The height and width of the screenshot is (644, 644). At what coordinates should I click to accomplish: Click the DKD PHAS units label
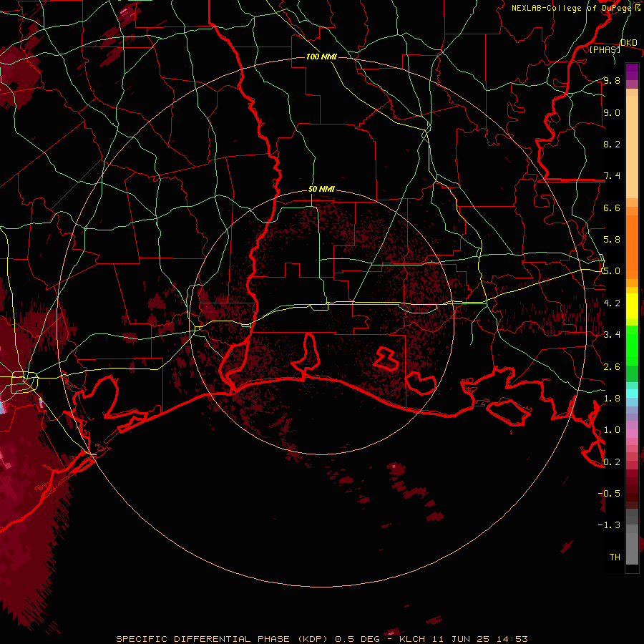click(x=613, y=46)
